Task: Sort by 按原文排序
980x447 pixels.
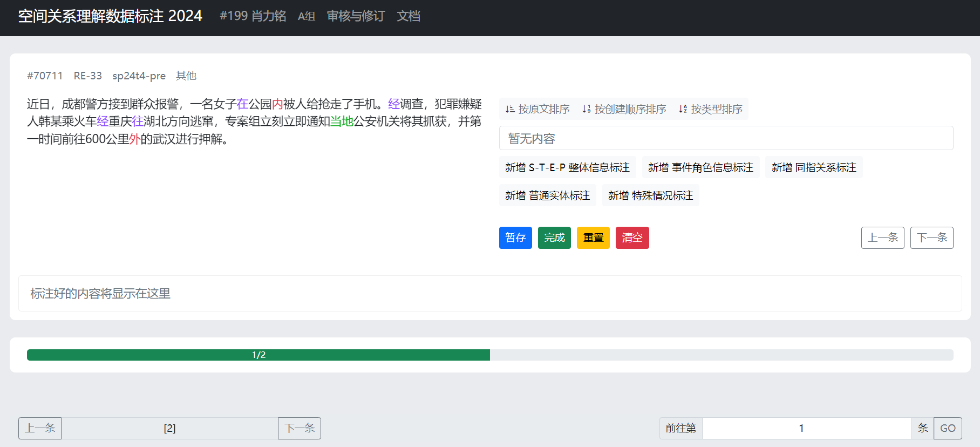Action: tap(537, 109)
